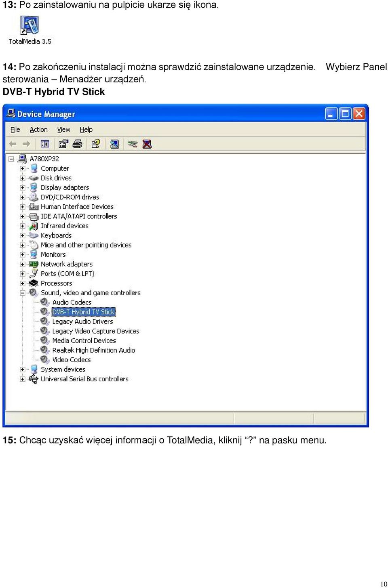
Task: Select the Realtek High Definition Audio label
Action: click(x=94, y=350)
